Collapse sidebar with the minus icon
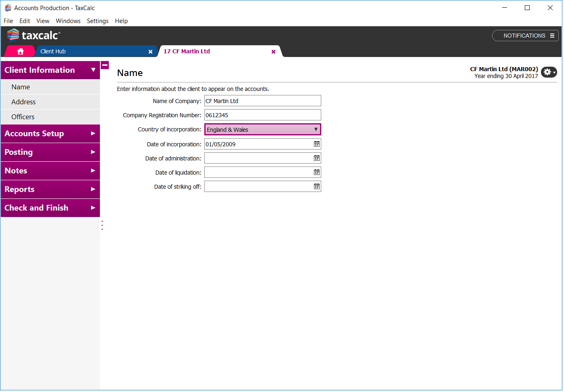 tap(105, 65)
